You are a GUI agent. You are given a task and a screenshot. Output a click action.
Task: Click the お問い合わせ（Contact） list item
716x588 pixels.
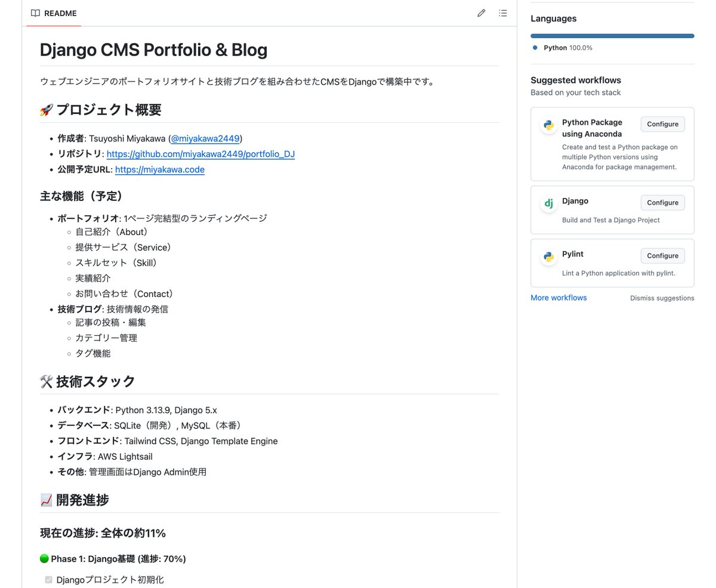pyautogui.click(x=126, y=294)
